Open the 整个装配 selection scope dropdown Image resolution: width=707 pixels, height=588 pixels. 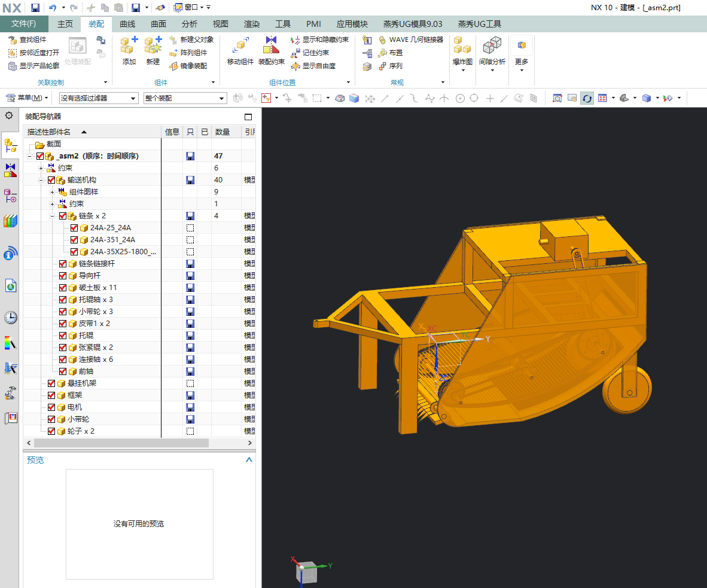[184, 98]
